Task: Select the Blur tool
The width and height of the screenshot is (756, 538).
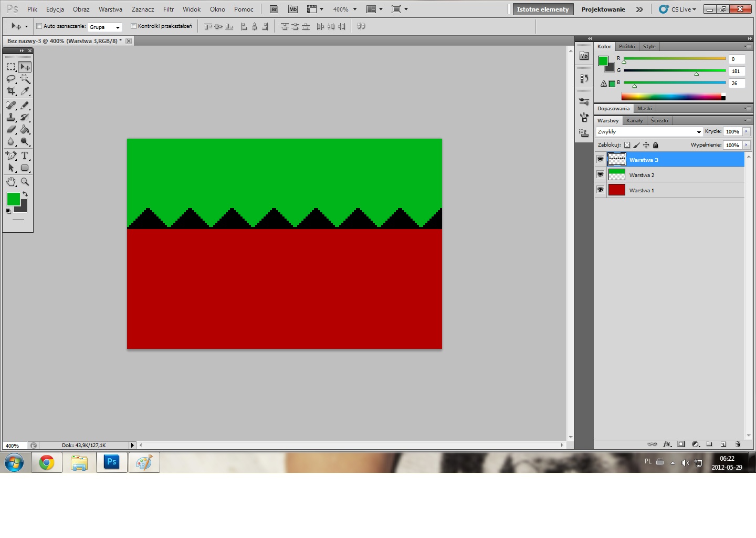Action: (11, 141)
